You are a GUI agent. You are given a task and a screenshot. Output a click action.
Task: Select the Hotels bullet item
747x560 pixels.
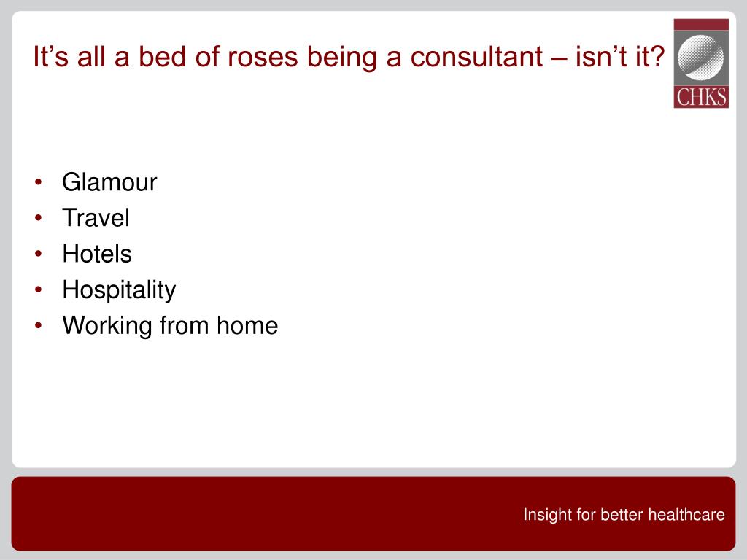[97, 253]
